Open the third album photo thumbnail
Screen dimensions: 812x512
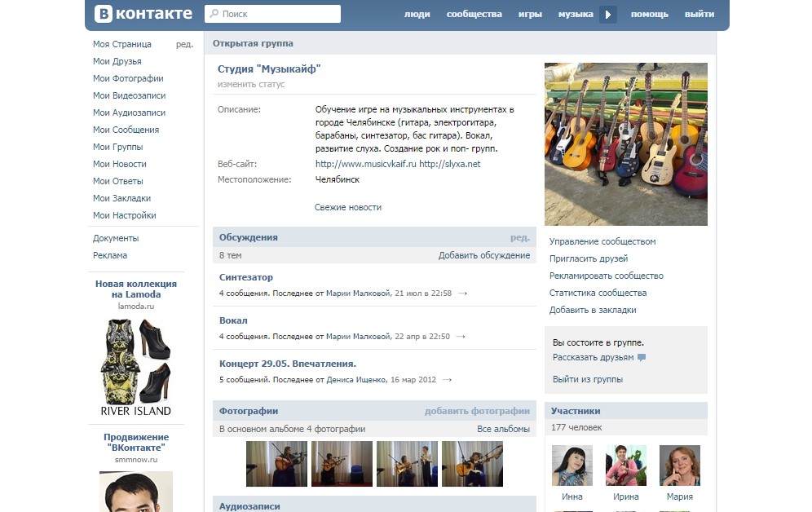[x=407, y=464]
